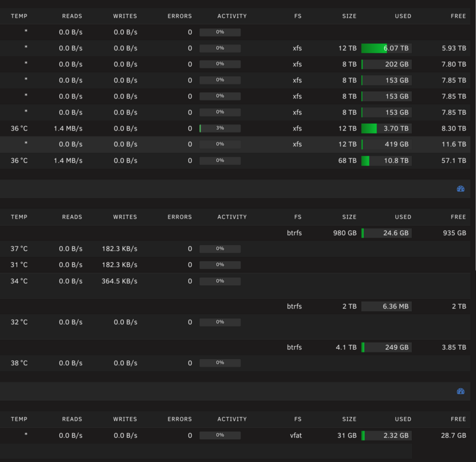Select the 935 GB free value
This screenshot has height=462, width=476.
click(454, 233)
